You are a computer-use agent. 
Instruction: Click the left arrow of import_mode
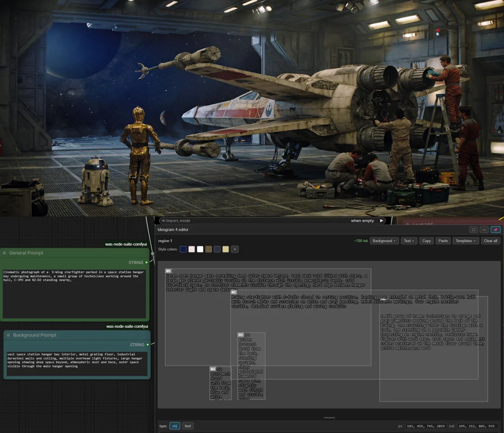tap(163, 221)
